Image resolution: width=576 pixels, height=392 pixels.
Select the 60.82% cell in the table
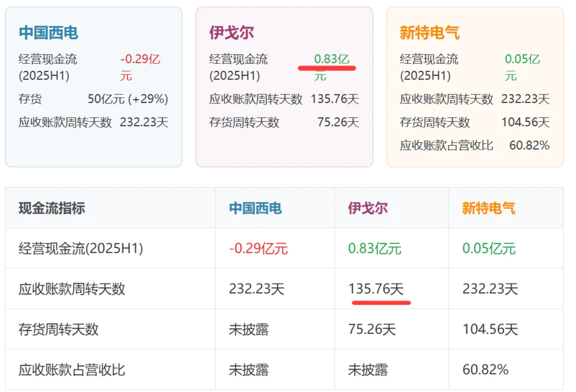(x=485, y=370)
